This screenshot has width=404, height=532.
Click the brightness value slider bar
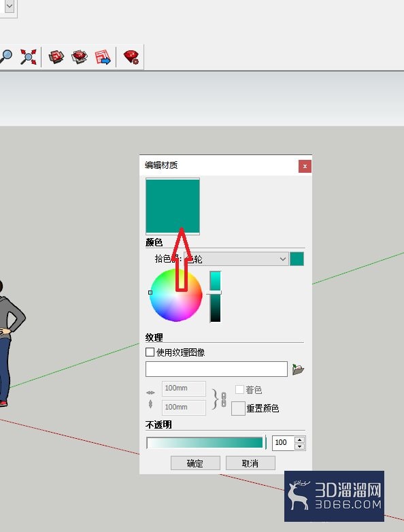point(215,296)
